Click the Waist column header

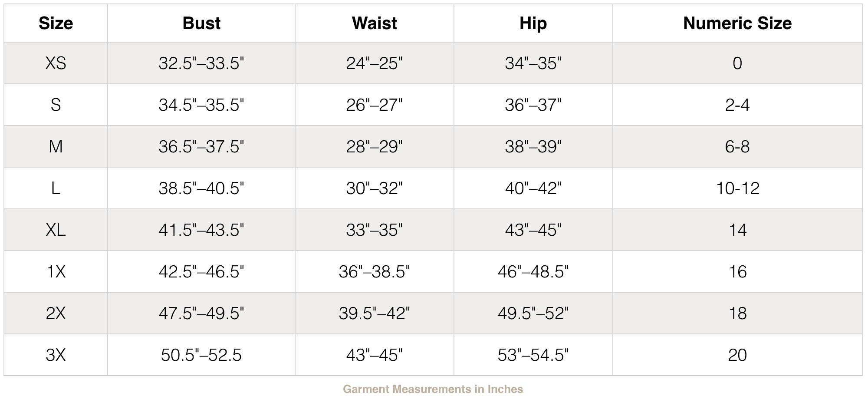coord(375,23)
